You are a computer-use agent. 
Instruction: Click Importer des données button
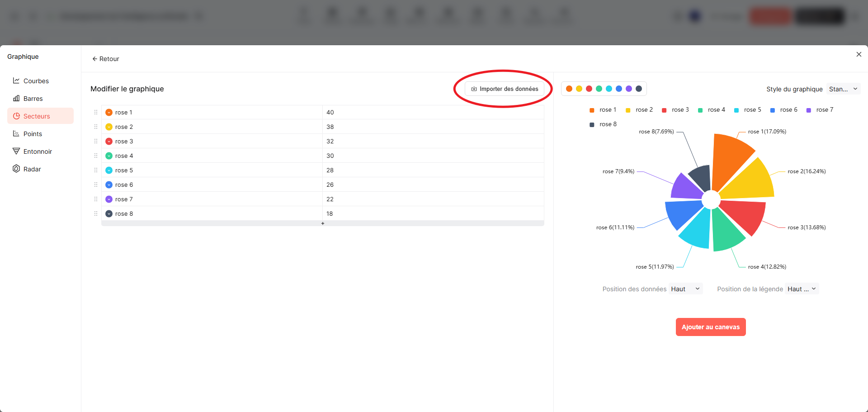[x=505, y=89]
